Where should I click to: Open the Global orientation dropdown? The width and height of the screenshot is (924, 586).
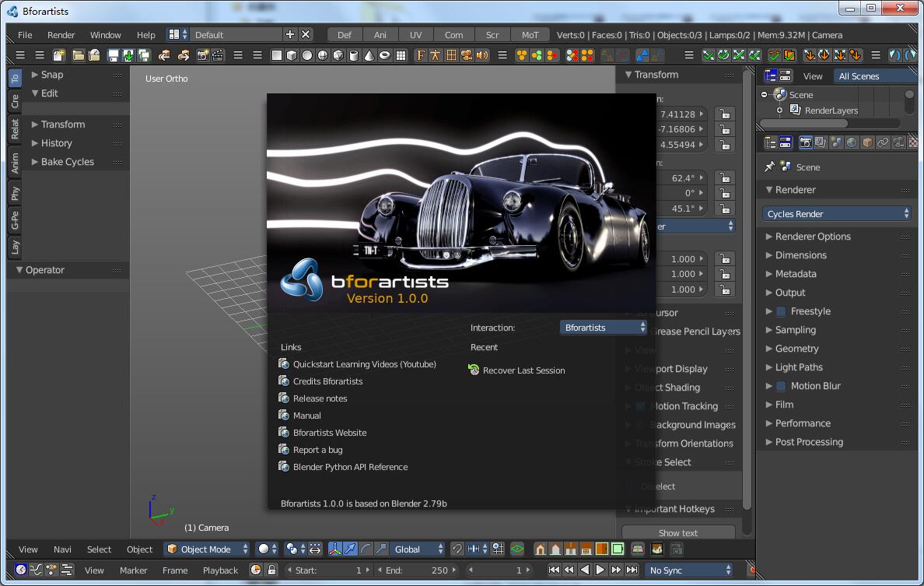pyautogui.click(x=418, y=549)
